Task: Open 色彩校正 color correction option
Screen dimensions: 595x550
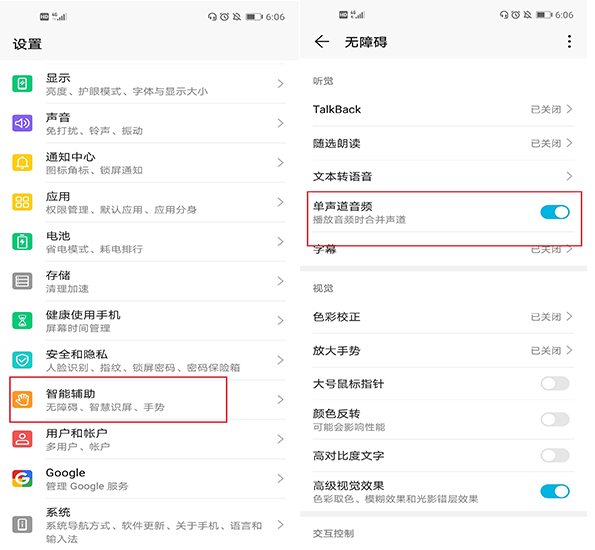Action: [443, 317]
